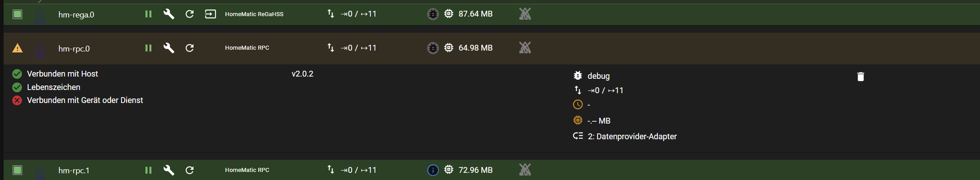Click the crossed-out icon in hm-rega.0 row
The width and height of the screenshot is (980, 180).
coord(525,14)
